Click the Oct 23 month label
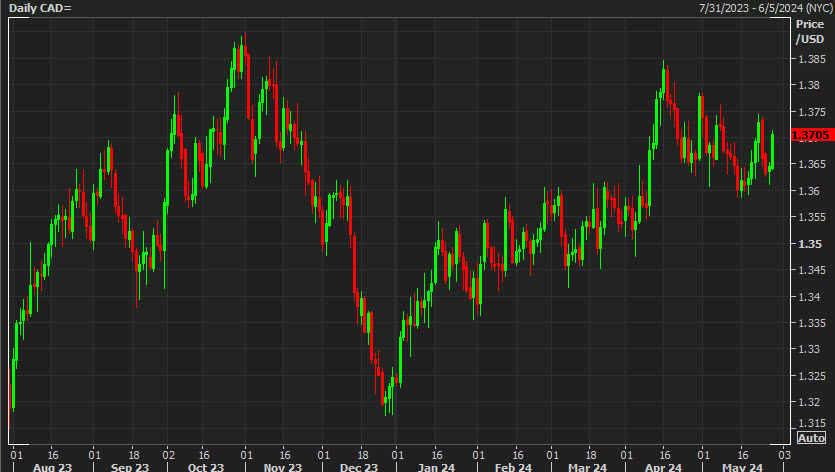Image resolution: width=835 pixels, height=472 pixels. coord(206,467)
